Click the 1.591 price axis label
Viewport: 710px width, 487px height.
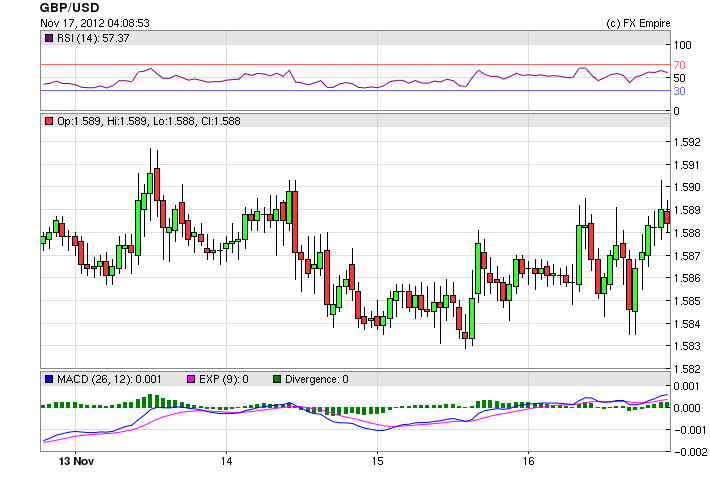point(687,165)
